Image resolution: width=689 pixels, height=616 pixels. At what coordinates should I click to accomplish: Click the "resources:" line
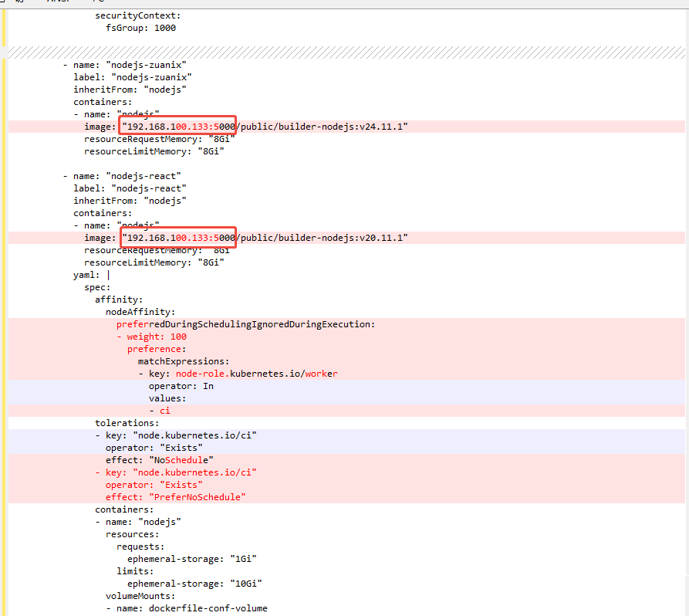coord(132,534)
